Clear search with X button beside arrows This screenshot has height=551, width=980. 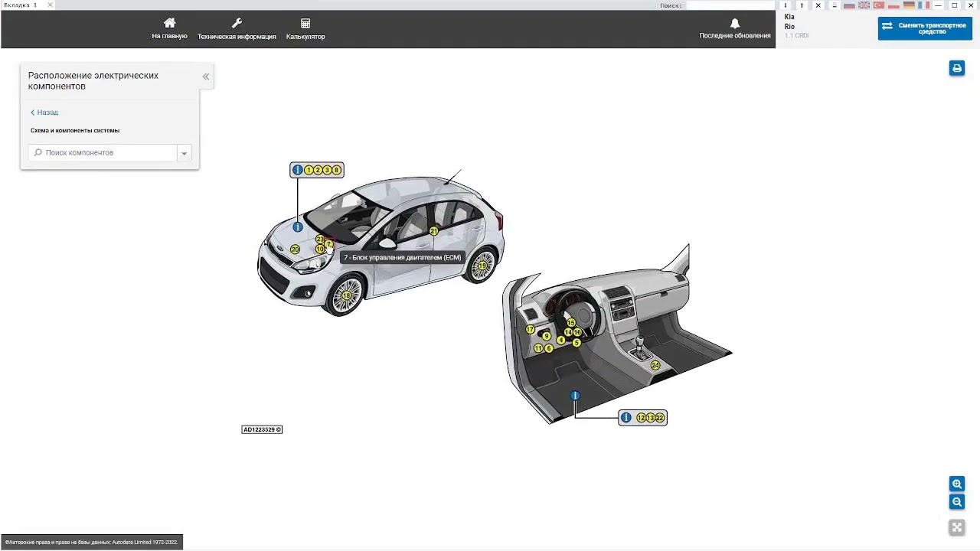(x=818, y=5)
